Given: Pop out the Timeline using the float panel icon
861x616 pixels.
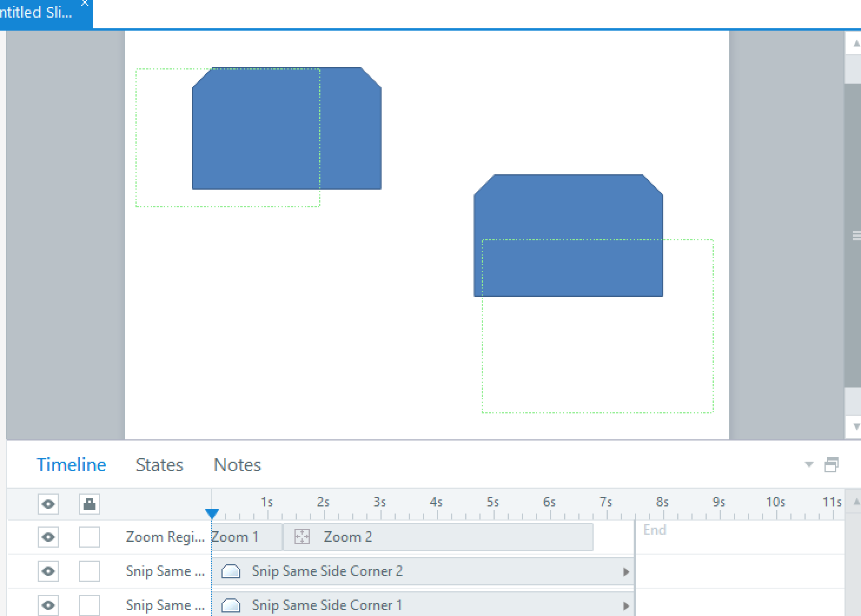Looking at the screenshot, I should pyautogui.click(x=832, y=465).
